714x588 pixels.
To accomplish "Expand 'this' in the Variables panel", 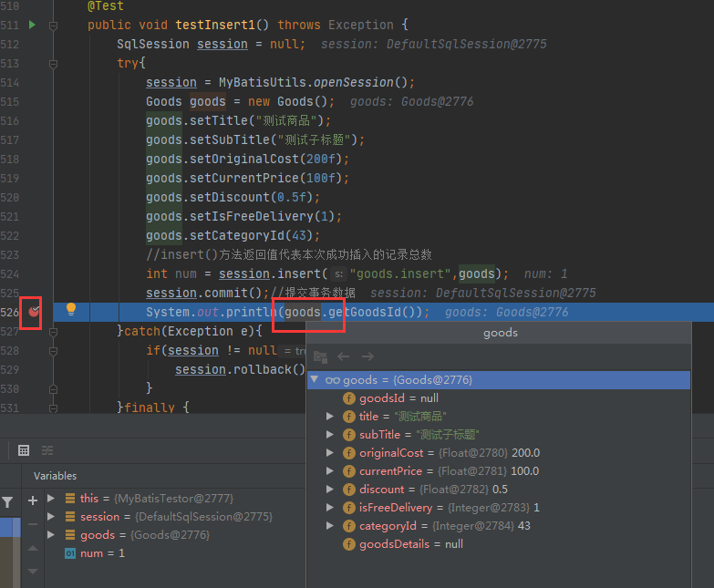I will pyautogui.click(x=51, y=499).
